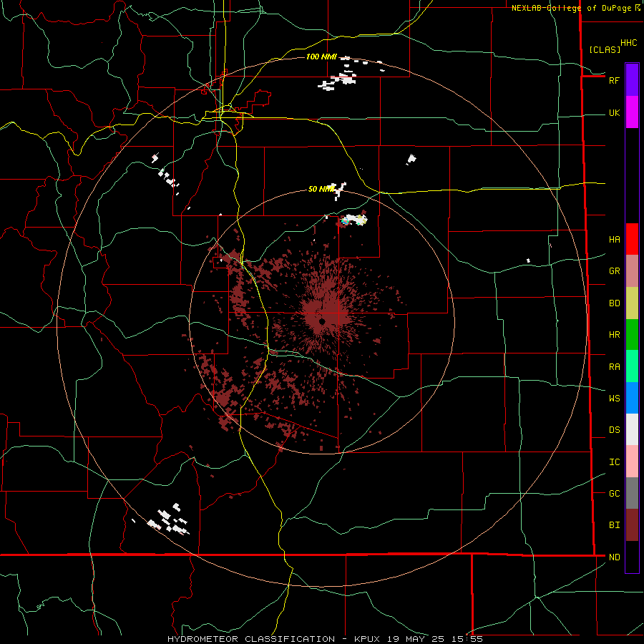This screenshot has width=644, height=644.
Task: Click the GC gray legend swatch
Action: pyautogui.click(x=632, y=493)
